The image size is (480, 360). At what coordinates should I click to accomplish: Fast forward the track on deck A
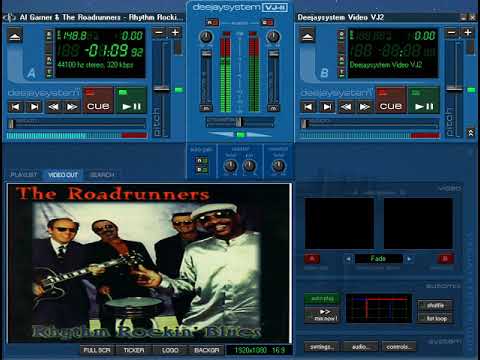pyautogui.click(x=72, y=107)
